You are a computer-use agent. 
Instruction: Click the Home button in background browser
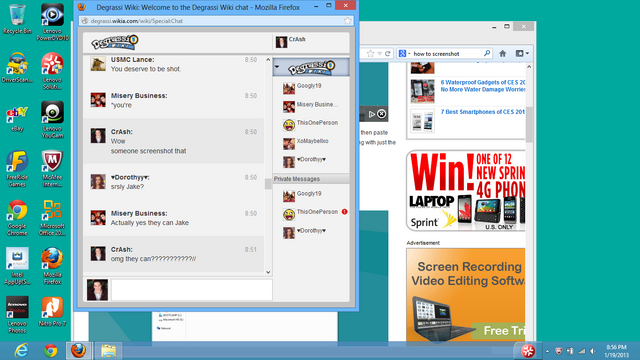click(503, 53)
